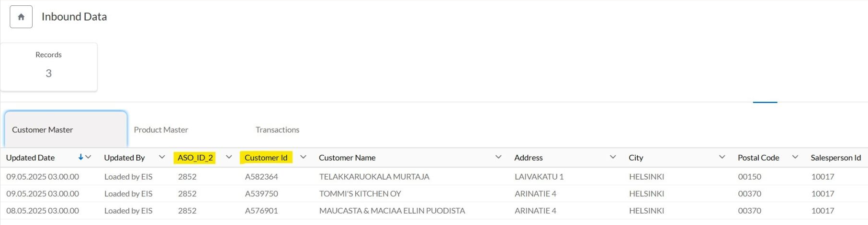
Task: Open the Postal Code column dropdown chevron
Action: 795,157
